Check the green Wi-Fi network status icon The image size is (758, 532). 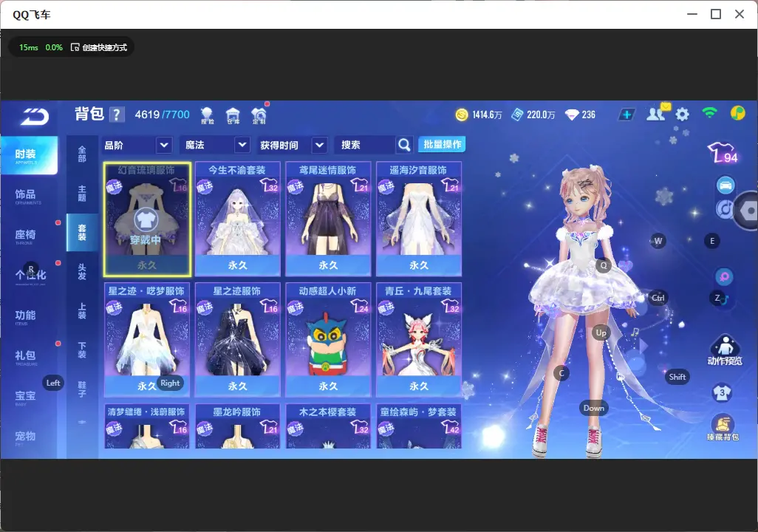click(x=710, y=114)
